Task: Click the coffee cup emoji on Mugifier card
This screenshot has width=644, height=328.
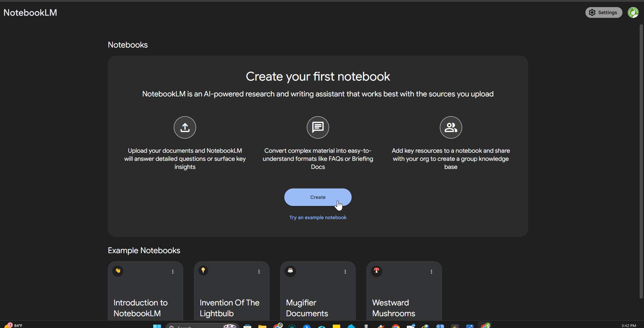Action: point(290,271)
